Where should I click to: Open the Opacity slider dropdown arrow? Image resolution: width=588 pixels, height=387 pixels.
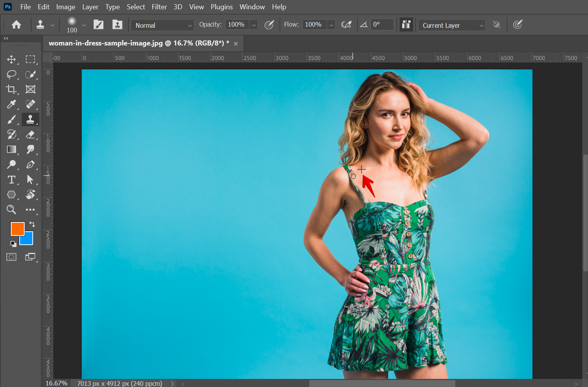(254, 25)
